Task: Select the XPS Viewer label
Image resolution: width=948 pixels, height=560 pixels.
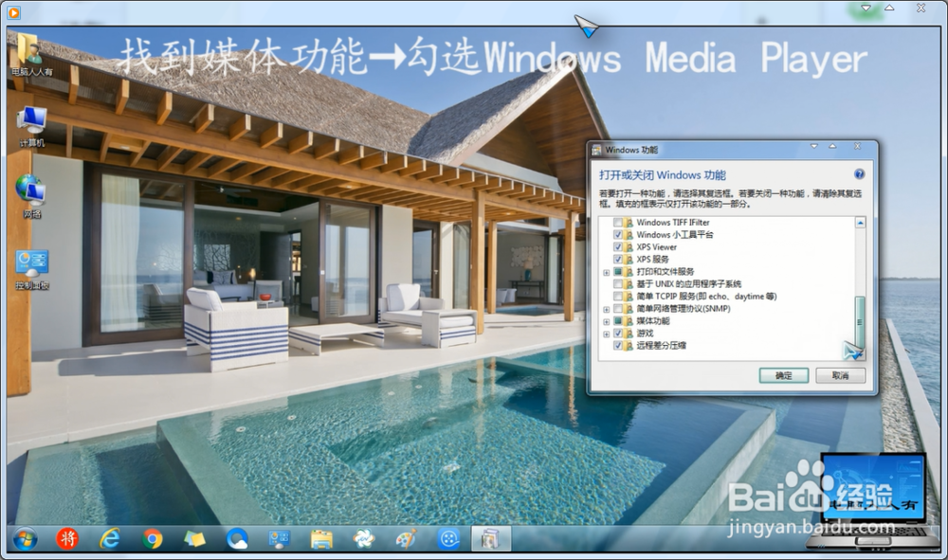Action: click(657, 247)
